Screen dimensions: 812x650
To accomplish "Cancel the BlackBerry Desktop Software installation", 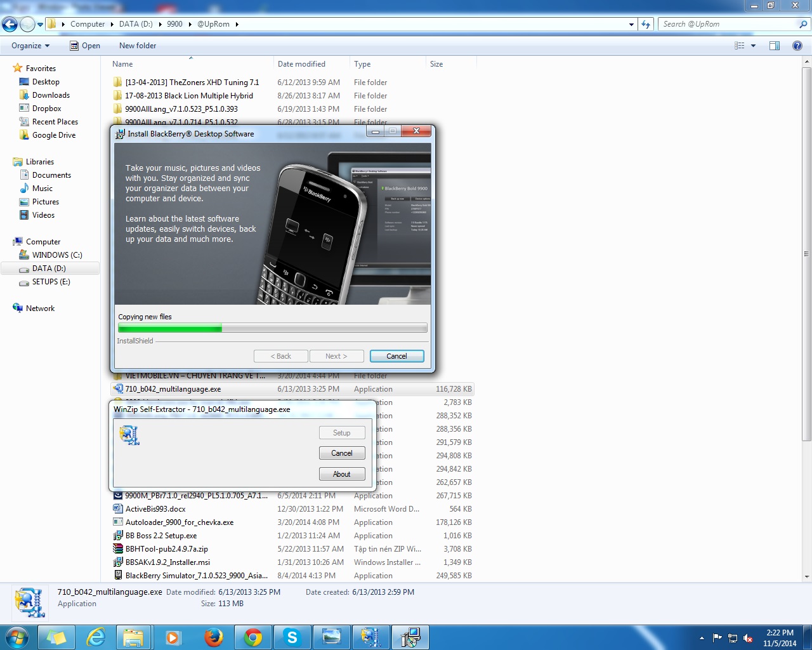I will [x=396, y=356].
